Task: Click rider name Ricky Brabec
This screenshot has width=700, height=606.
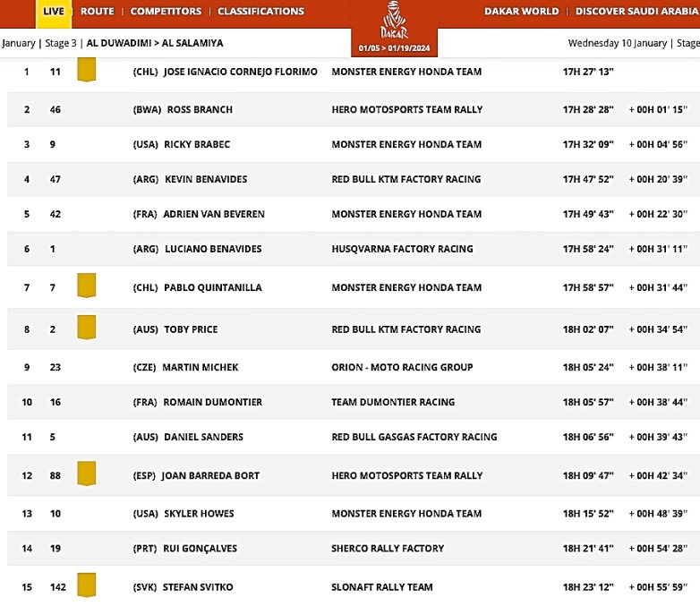Action: click(x=197, y=144)
